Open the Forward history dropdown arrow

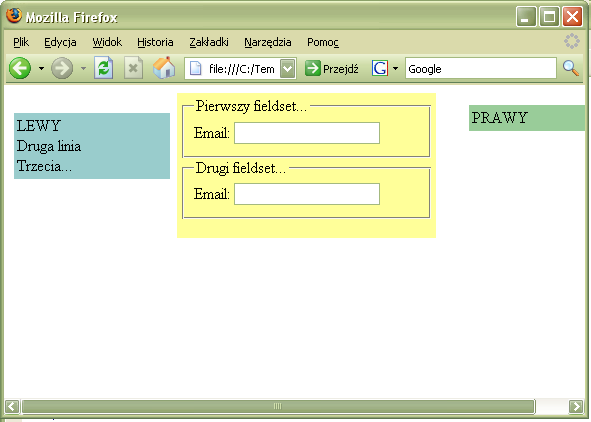coord(83,69)
